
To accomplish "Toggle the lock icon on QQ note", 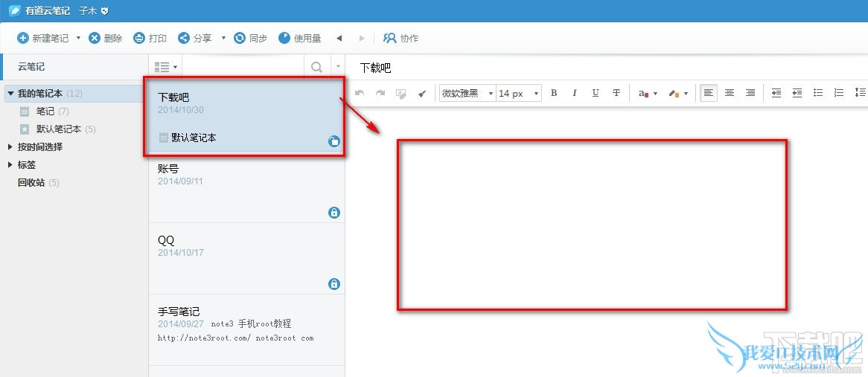I will point(334,283).
